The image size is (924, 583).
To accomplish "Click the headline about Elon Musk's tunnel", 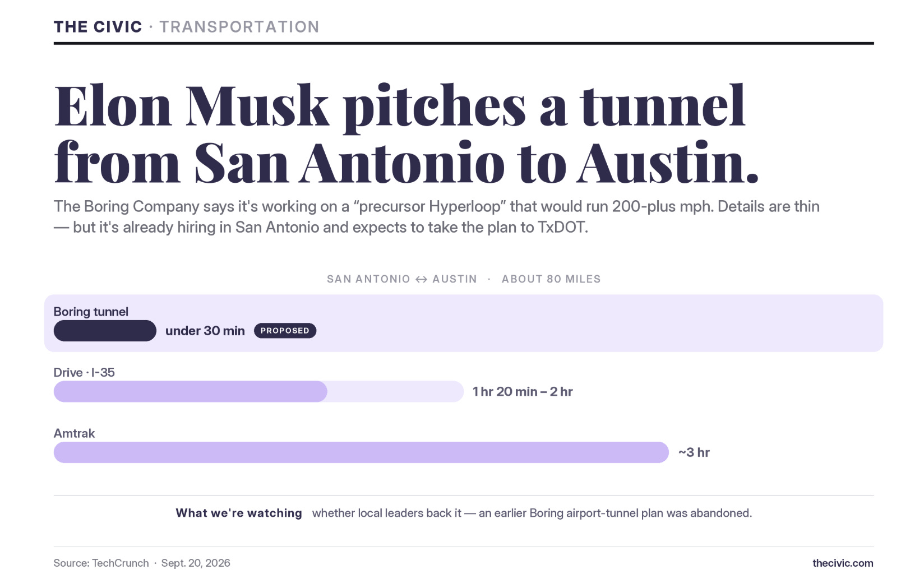I will click(406, 135).
